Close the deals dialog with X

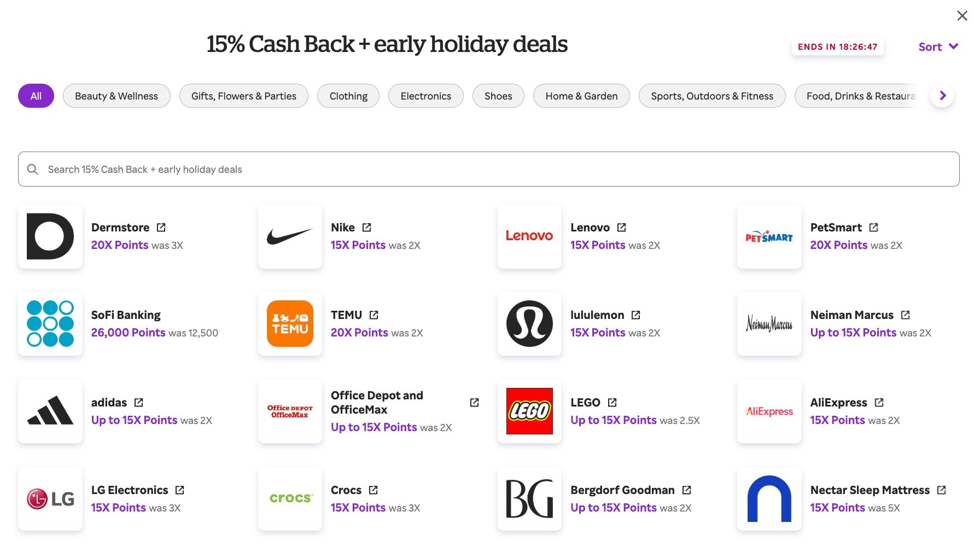pyautogui.click(x=962, y=16)
